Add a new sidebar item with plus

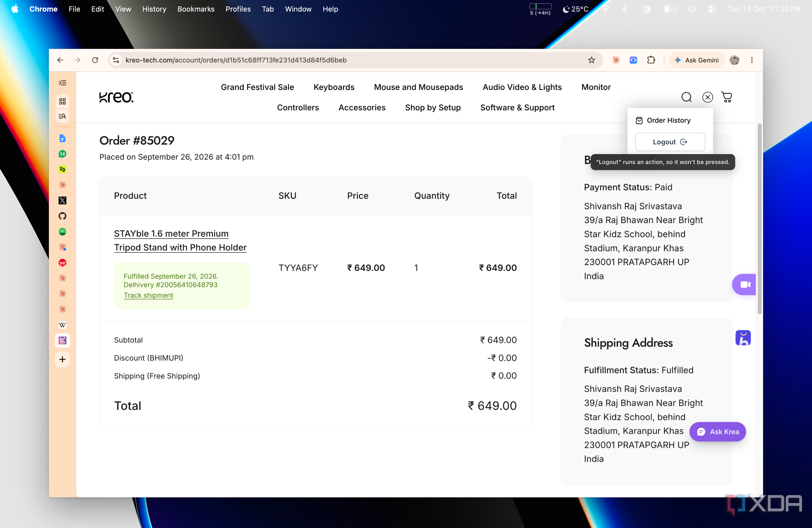(62, 359)
